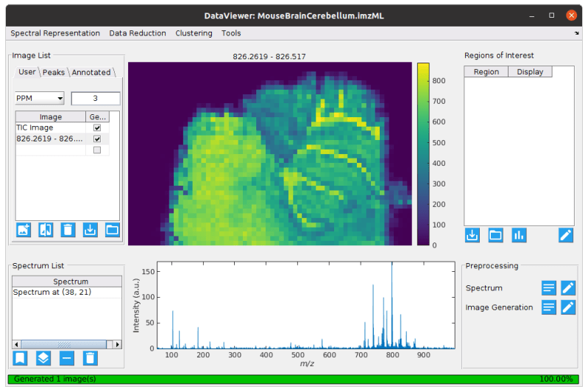
Task: View the Spectrum preprocessing list icon
Action: pos(548,288)
